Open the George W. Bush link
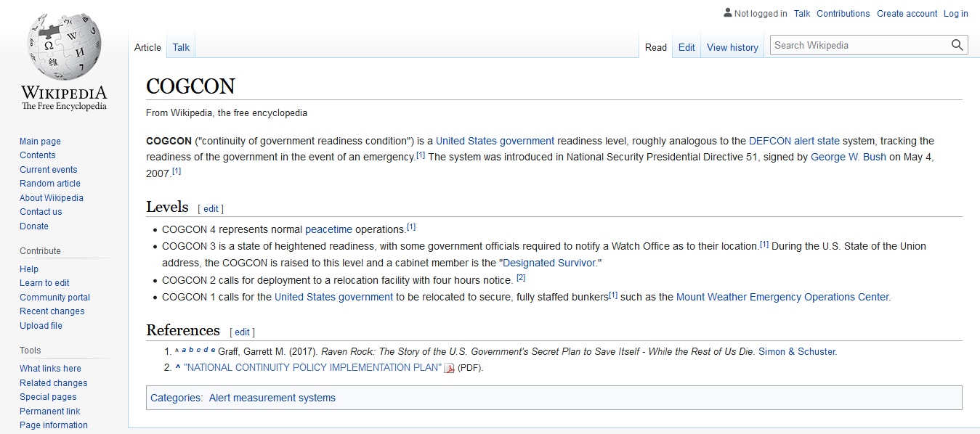The image size is (980, 434). [849, 157]
